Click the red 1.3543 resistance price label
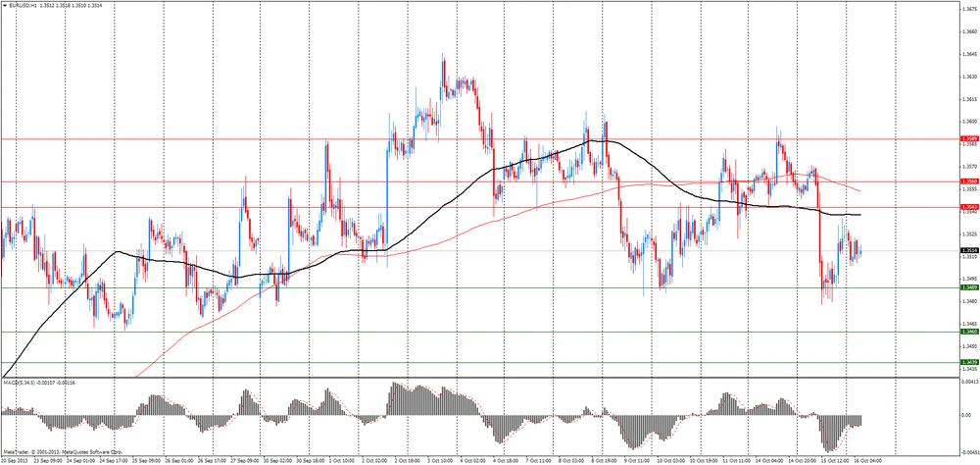The image size is (980, 465). point(969,207)
